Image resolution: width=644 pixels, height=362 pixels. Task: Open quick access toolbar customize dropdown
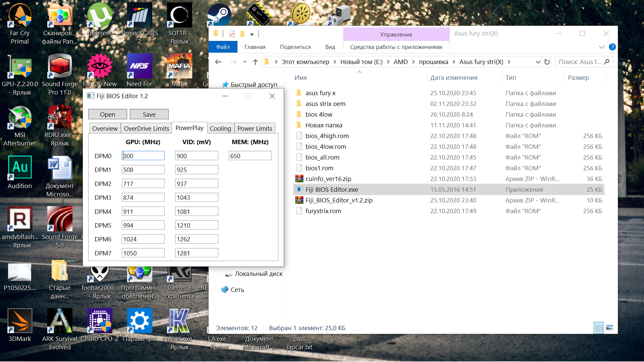coord(252,34)
